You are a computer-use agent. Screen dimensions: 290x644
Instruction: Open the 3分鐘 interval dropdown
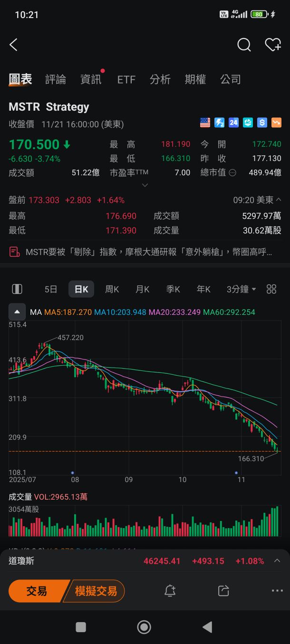[241, 289]
